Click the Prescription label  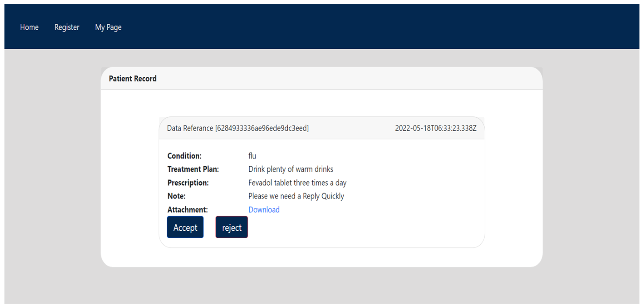tap(188, 183)
